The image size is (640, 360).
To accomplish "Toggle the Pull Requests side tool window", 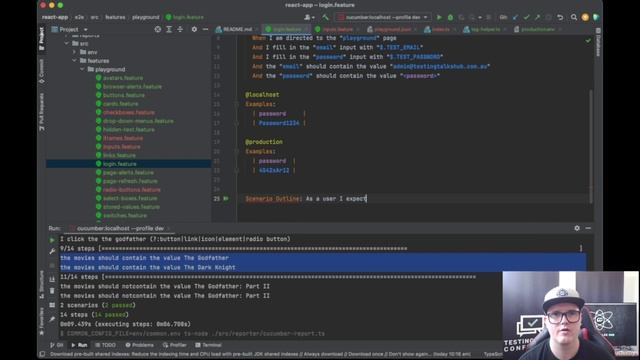I will tap(41, 112).
